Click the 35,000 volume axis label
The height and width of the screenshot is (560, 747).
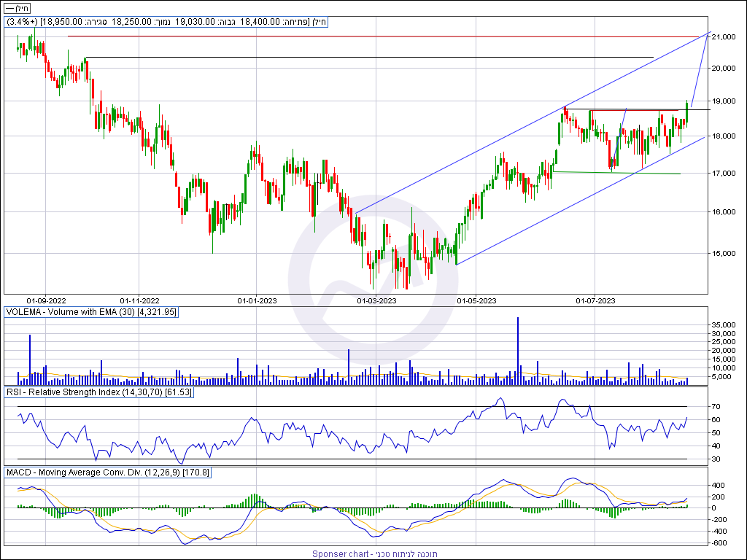pyautogui.click(x=724, y=324)
